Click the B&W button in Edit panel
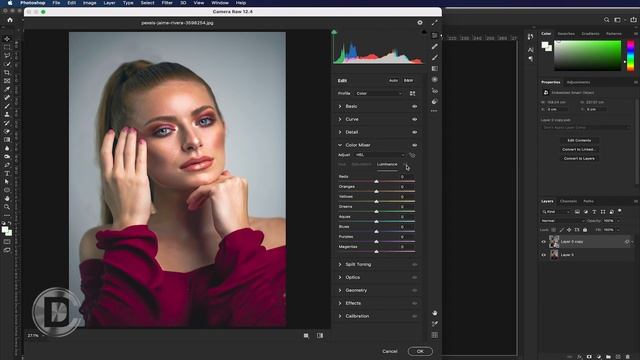 tap(408, 81)
